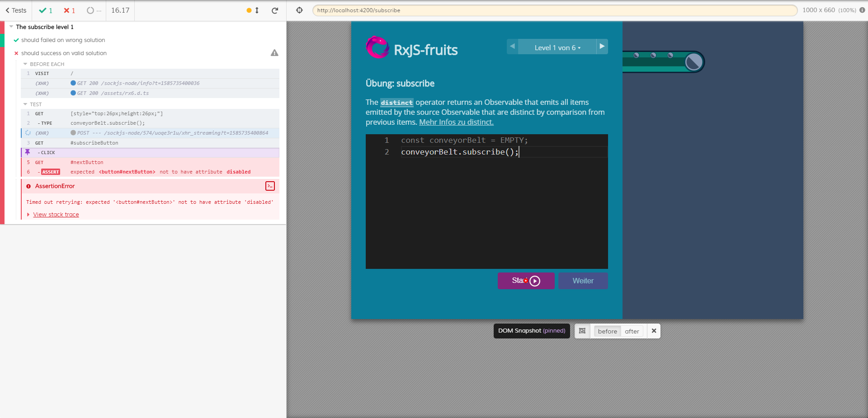Select the TYPE conveyorBelt.subscribe() command

tap(150, 123)
